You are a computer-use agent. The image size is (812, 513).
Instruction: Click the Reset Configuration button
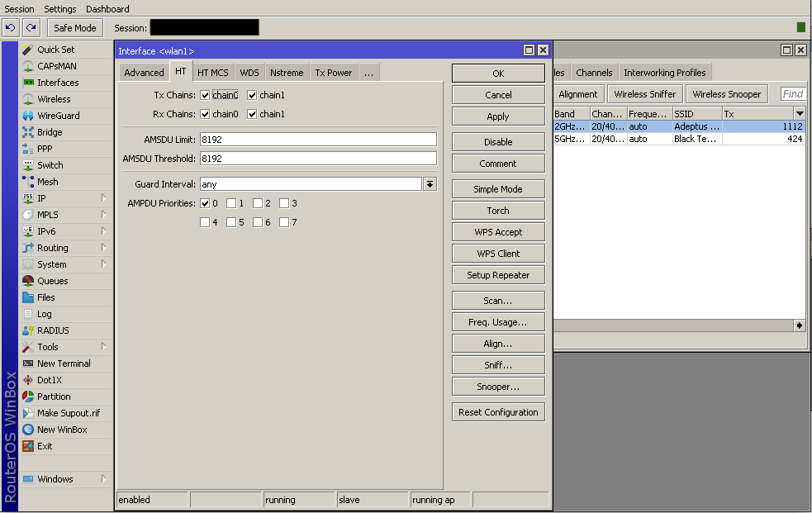coord(498,412)
